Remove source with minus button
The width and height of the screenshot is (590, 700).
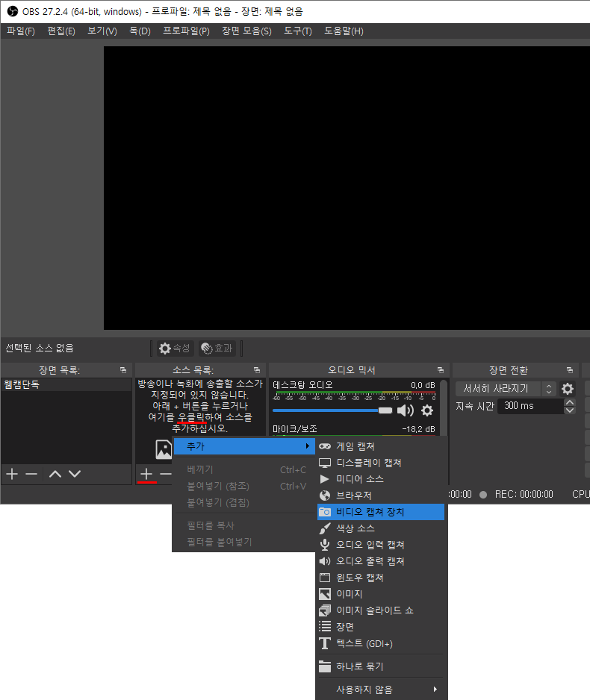[x=166, y=474]
